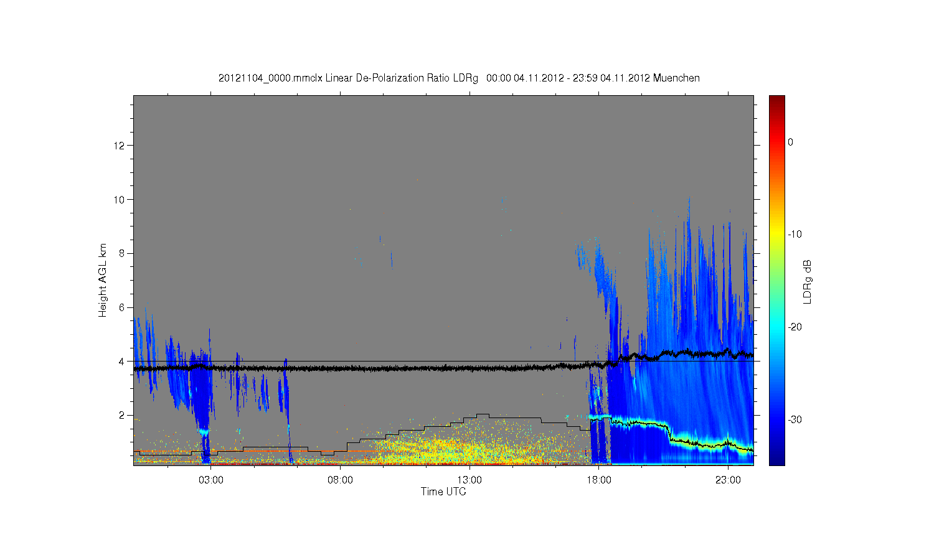Click the colorbar value label -30
Viewport: 934px width, 560px height.
coord(795,420)
